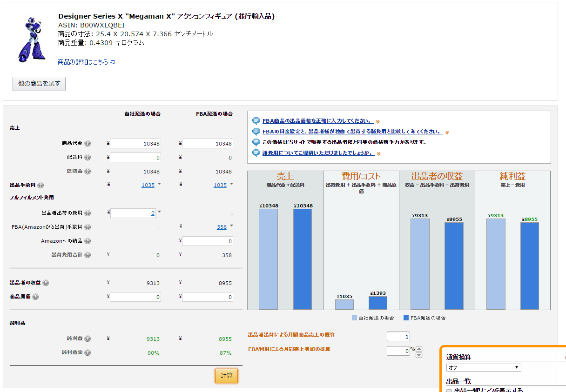The width and height of the screenshot is (566, 392).
Task: Click the Megaman X product thumbnail
Action: (32, 39)
